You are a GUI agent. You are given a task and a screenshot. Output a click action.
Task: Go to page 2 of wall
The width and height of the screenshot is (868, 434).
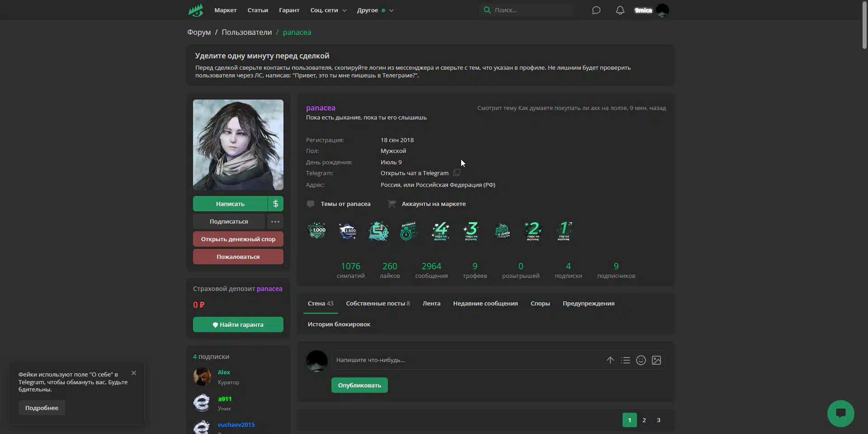pyautogui.click(x=644, y=420)
